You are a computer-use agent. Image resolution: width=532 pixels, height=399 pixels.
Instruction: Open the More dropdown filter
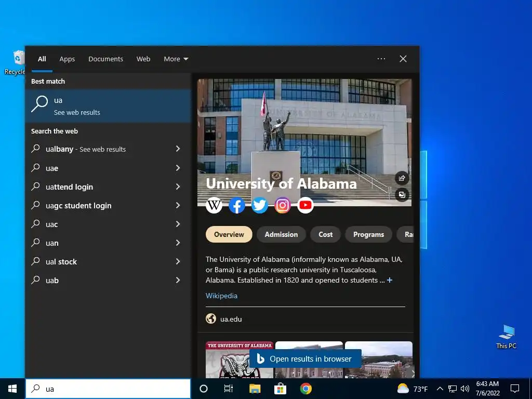click(176, 59)
